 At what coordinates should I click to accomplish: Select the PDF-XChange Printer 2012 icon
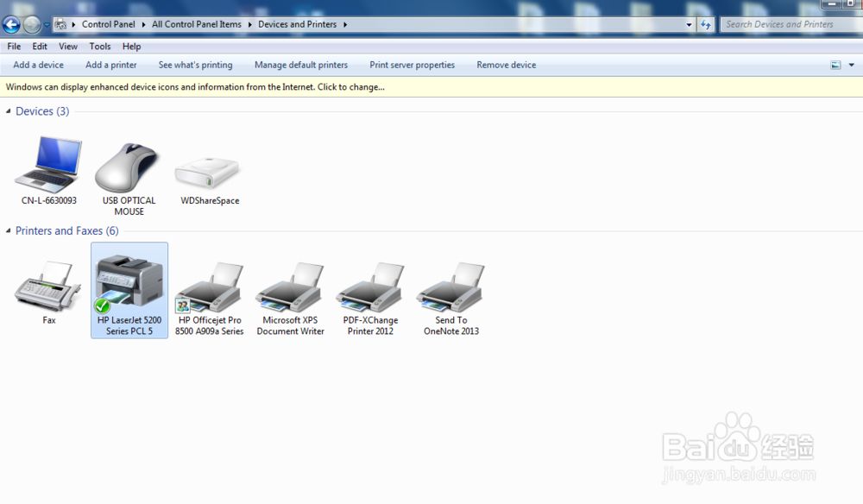(370, 287)
